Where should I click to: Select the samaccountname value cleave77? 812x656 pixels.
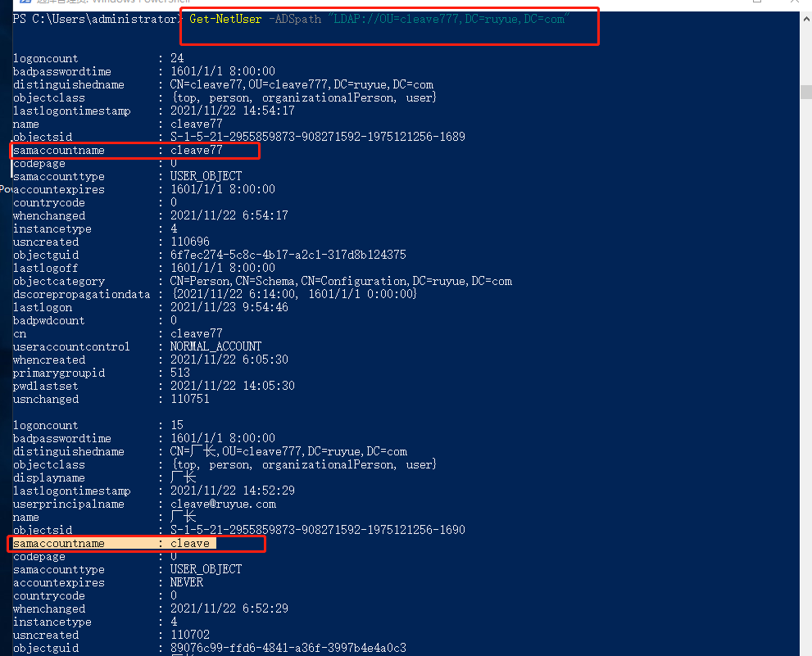[x=196, y=151]
